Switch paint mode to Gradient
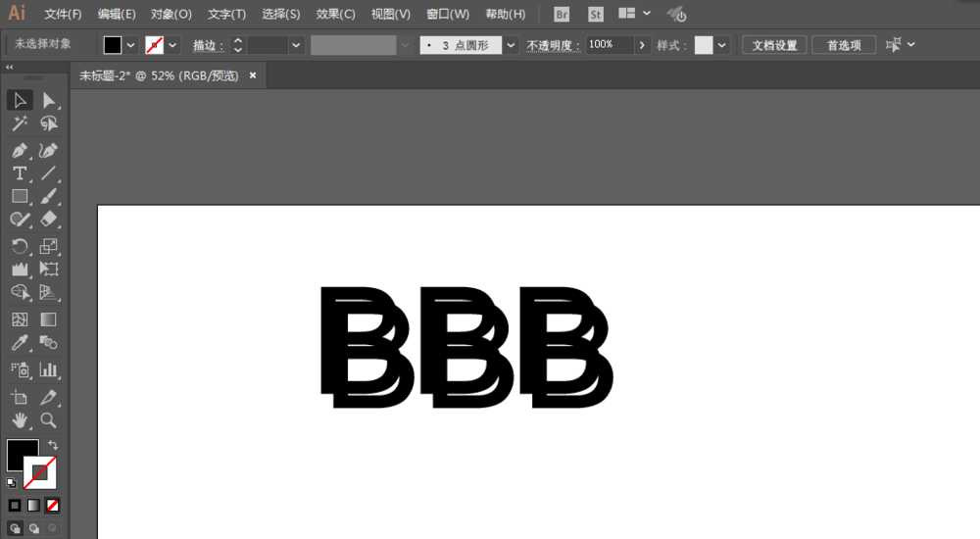The image size is (980, 539). [x=33, y=506]
